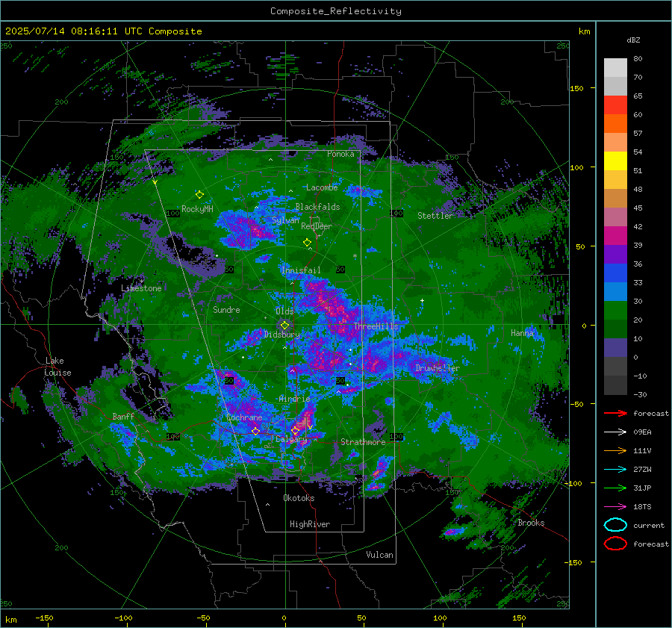
Task: Click the Innisfail city label
Action: 301,270
